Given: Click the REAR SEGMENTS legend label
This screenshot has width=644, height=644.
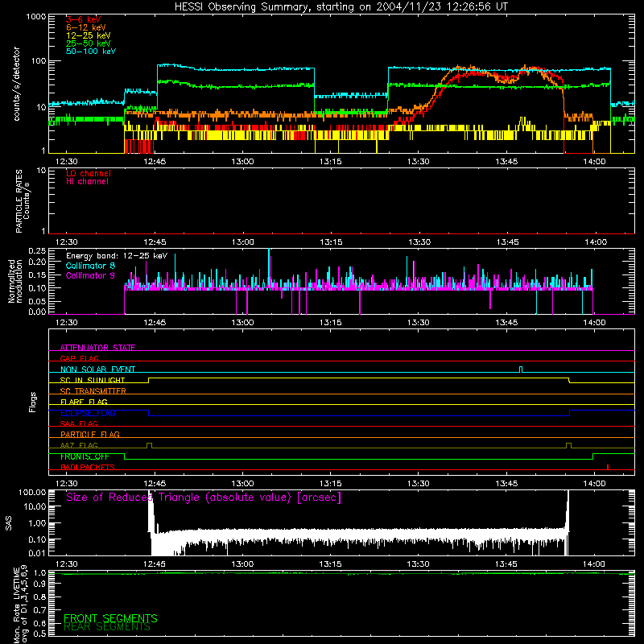Looking at the screenshot, I should 107,627.
